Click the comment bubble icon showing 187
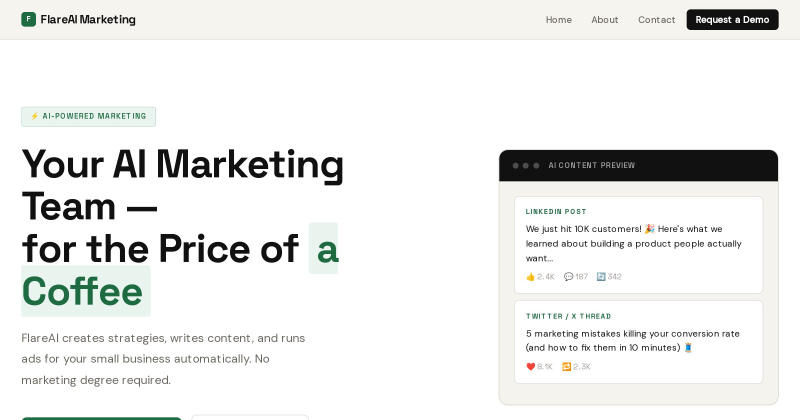 (x=568, y=277)
